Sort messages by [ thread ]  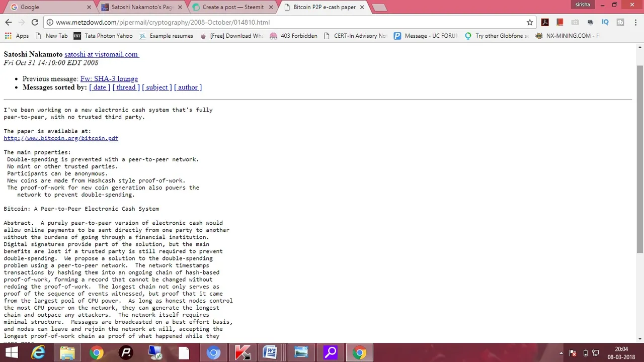tap(126, 87)
